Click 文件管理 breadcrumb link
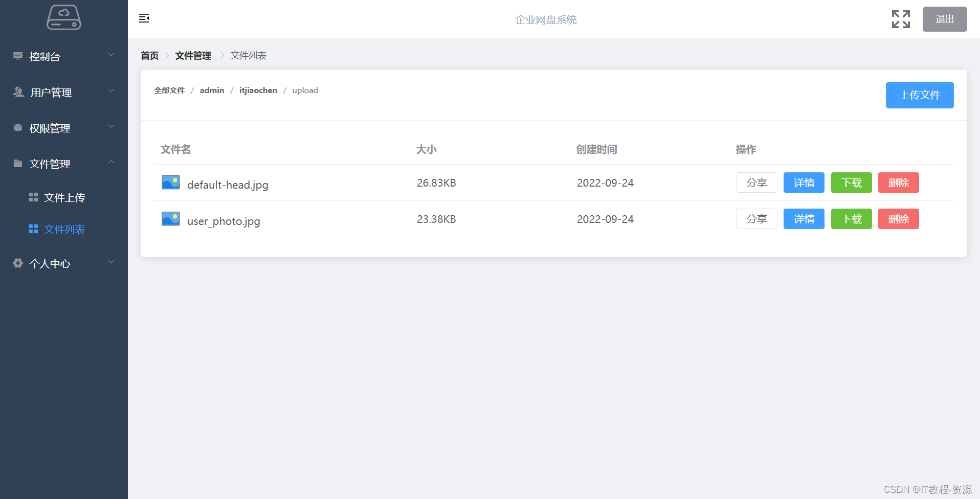The height and width of the screenshot is (499, 980). point(193,55)
